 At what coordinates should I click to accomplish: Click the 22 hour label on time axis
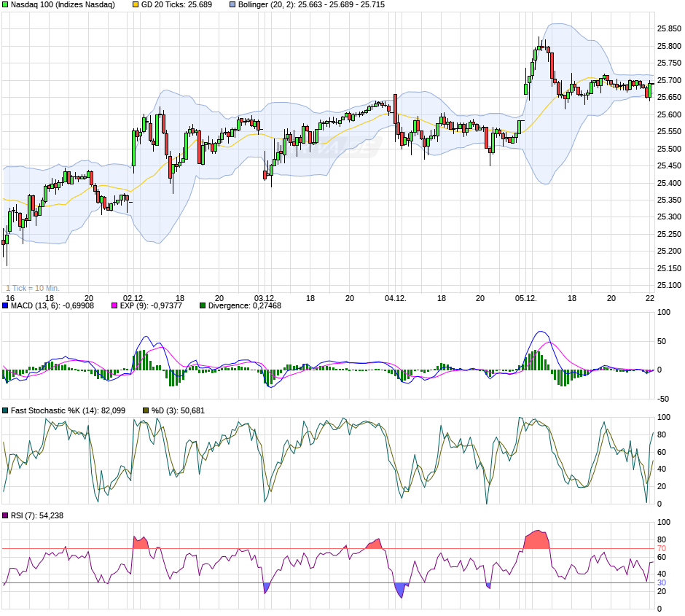coord(650,298)
